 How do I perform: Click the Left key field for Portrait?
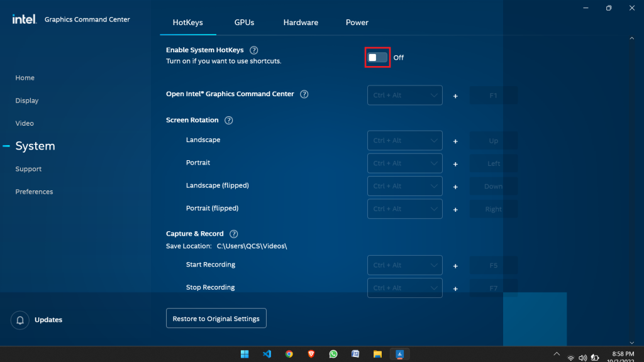(x=493, y=163)
